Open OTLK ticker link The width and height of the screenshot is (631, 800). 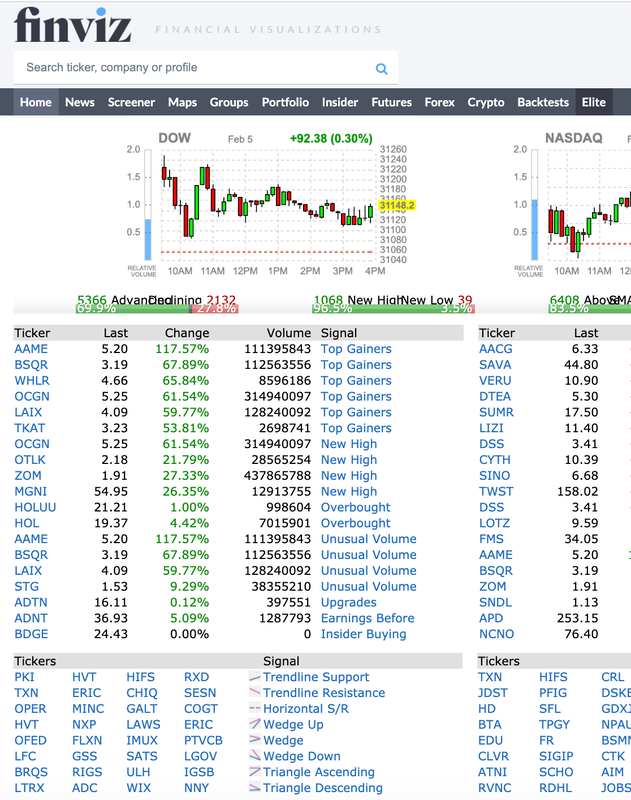pyautogui.click(x=30, y=460)
